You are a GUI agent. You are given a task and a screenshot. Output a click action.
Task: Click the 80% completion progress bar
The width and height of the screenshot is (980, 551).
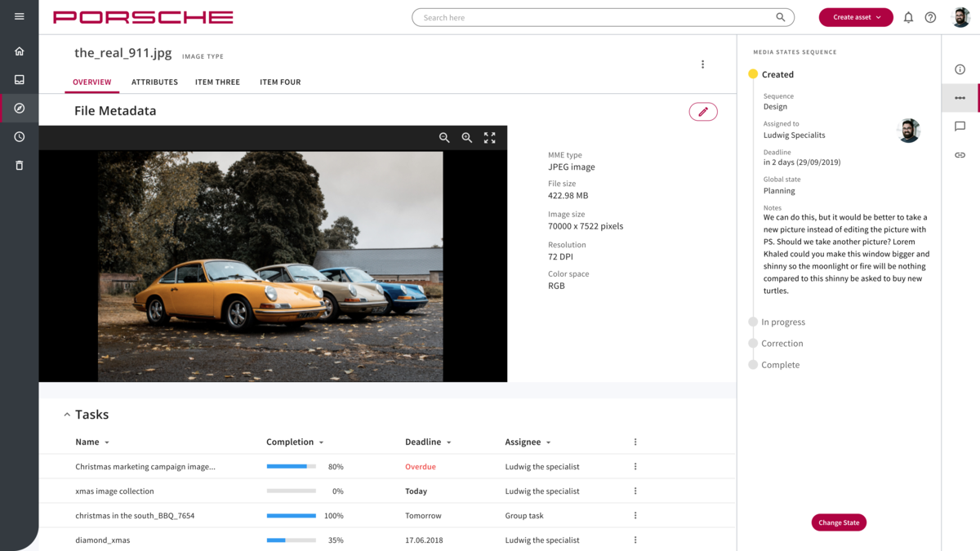point(290,466)
